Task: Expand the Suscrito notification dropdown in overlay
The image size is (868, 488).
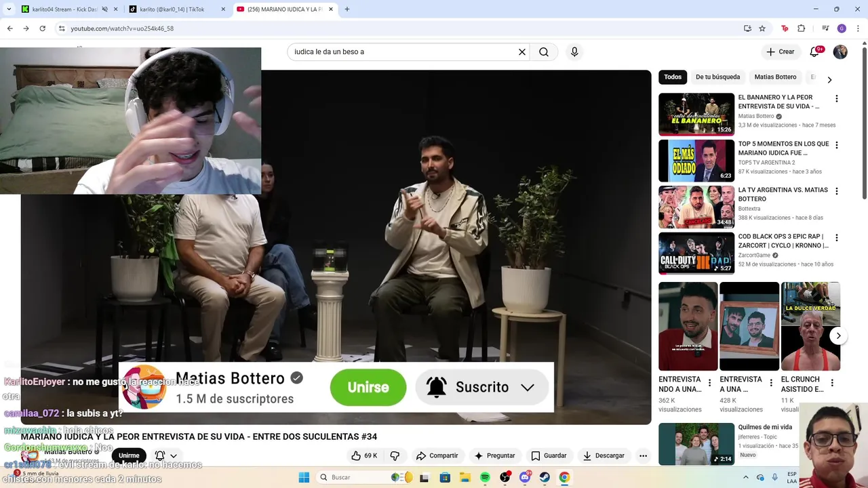Action: point(528,388)
